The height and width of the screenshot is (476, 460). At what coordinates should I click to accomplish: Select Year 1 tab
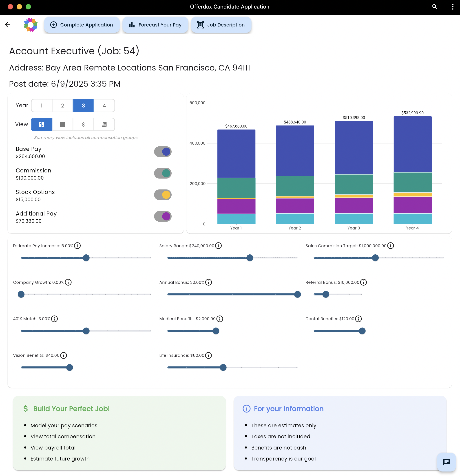(42, 106)
